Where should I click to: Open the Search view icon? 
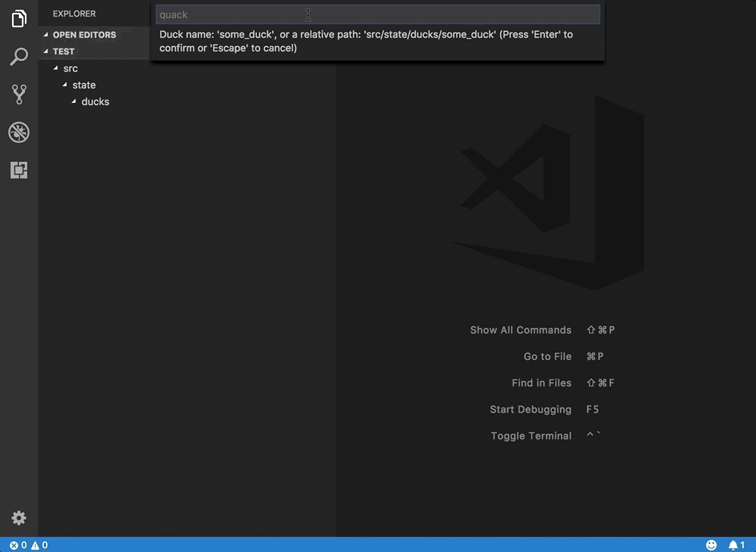pyautogui.click(x=19, y=57)
